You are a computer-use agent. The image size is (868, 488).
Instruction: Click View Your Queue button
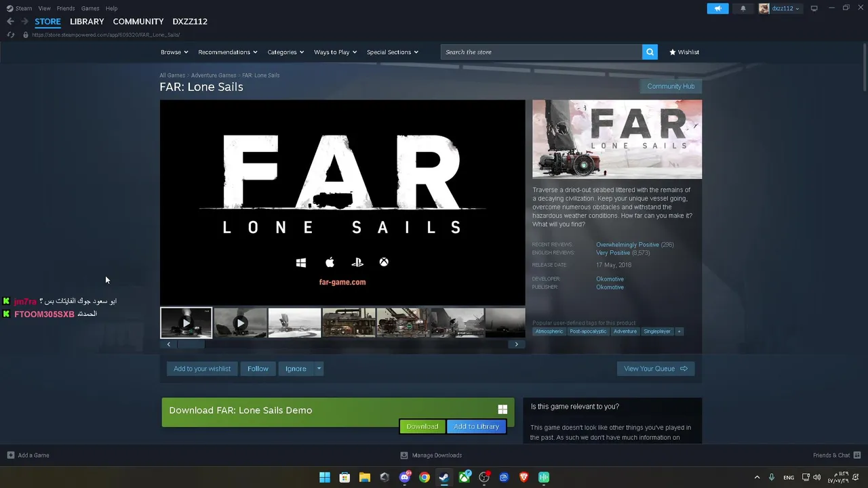(x=656, y=369)
